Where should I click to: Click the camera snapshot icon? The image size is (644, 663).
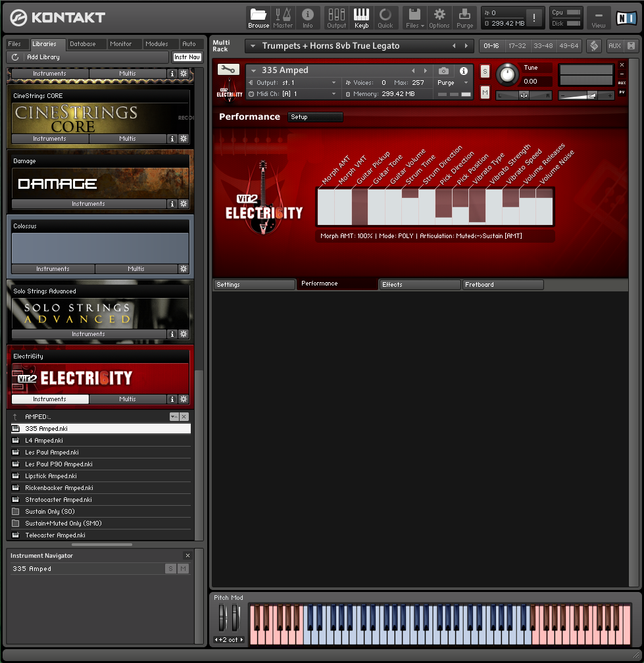tap(443, 70)
